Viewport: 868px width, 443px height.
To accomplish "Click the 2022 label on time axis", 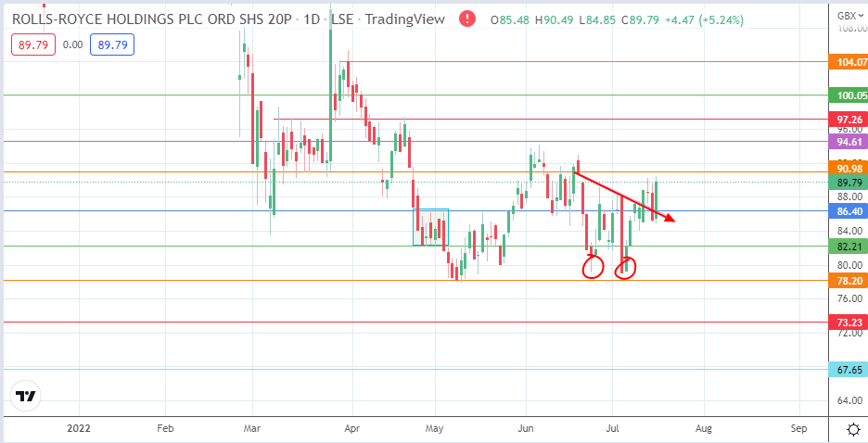I will click(x=79, y=428).
